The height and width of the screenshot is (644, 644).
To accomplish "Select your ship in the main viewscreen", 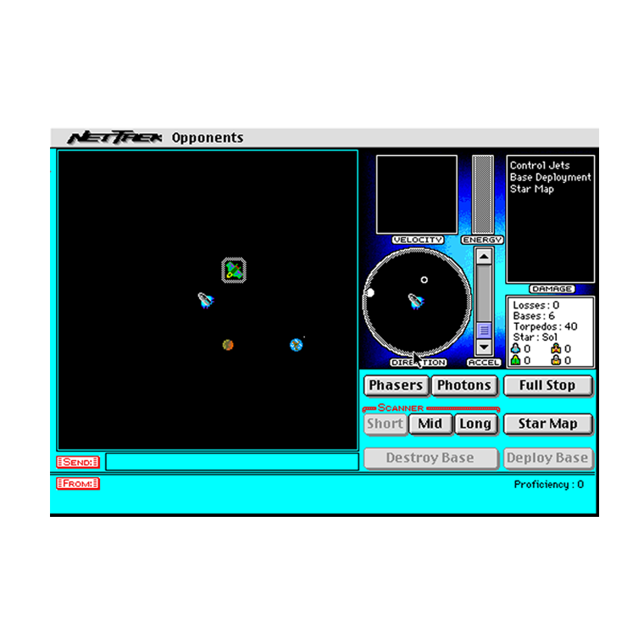I will tap(206, 300).
